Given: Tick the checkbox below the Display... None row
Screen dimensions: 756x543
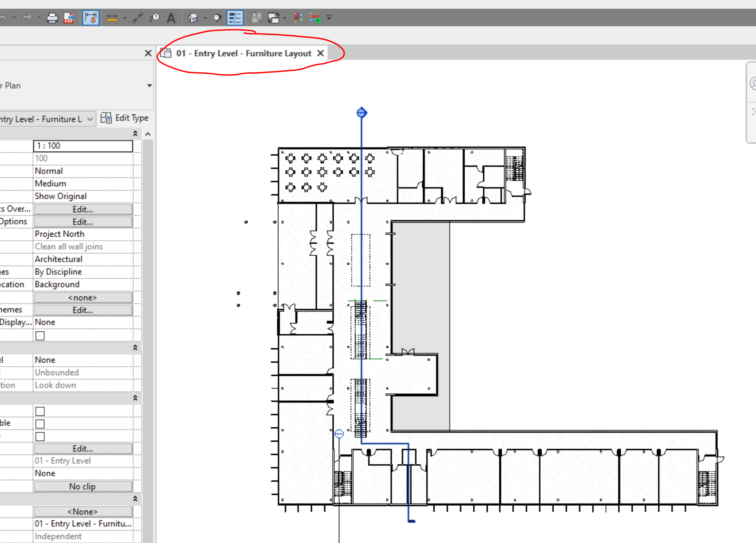Looking at the screenshot, I should point(40,336).
